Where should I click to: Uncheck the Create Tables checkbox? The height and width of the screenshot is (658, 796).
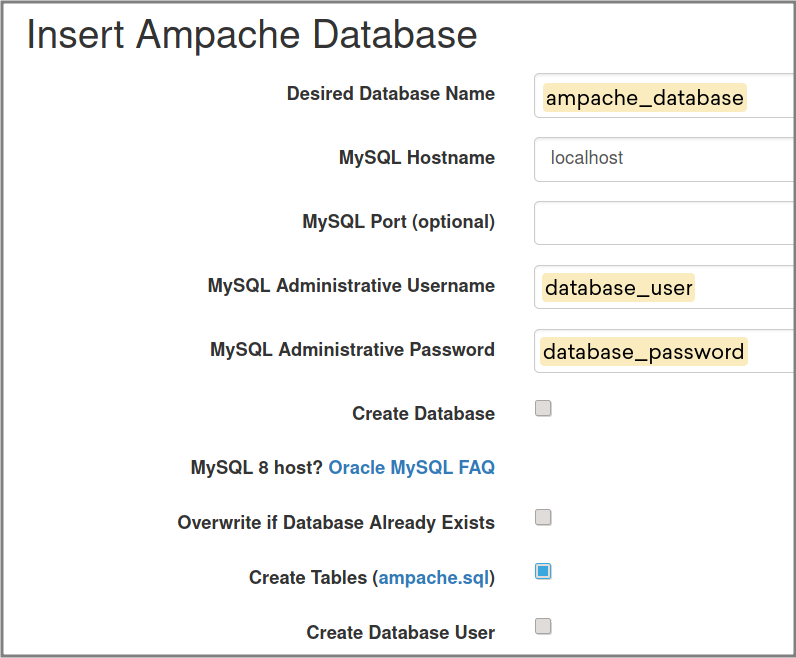(543, 571)
